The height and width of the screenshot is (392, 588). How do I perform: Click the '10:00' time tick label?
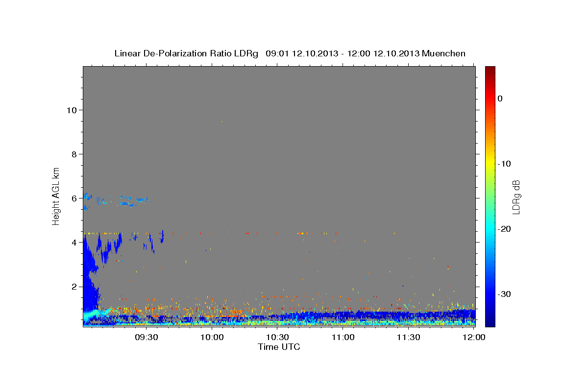212,338
